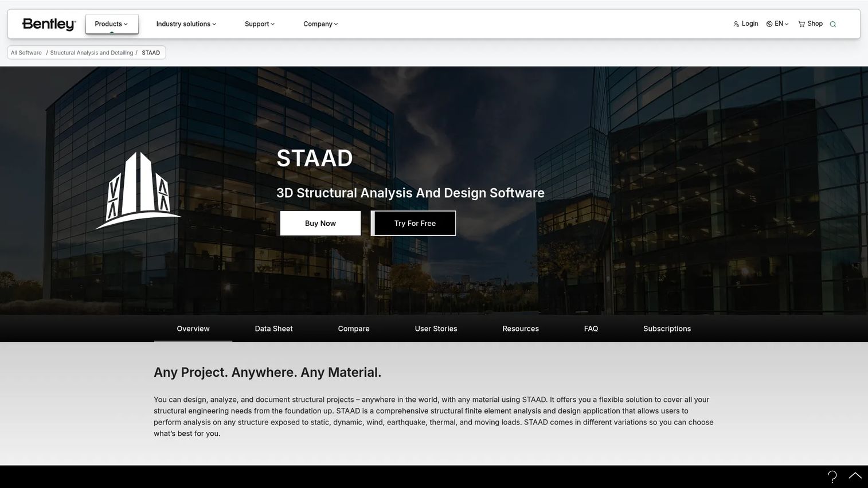Viewport: 868px width, 488px height.
Task: Click the STAAD hero title
Action: point(315,158)
